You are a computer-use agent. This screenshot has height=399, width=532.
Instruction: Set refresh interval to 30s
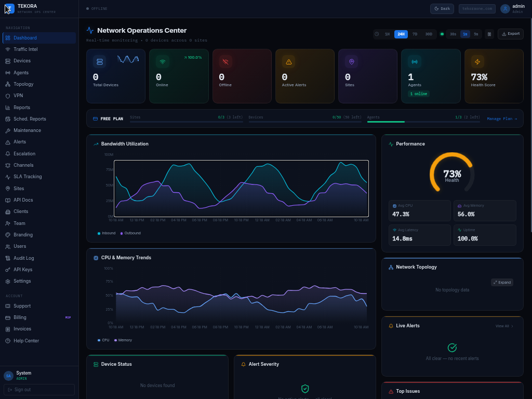(x=453, y=34)
